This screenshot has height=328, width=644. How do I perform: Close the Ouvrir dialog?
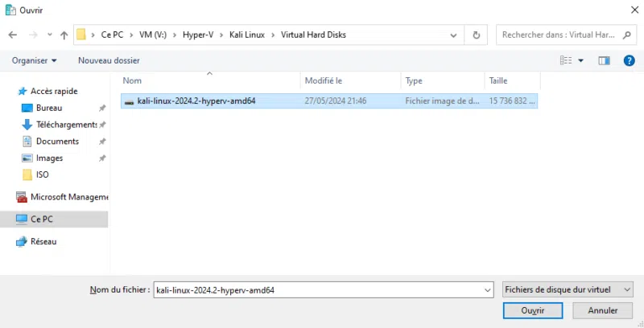point(634,10)
